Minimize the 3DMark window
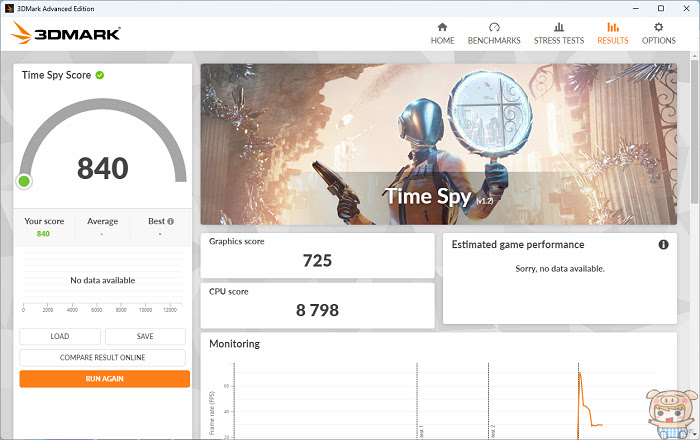 pyautogui.click(x=636, y=8)
